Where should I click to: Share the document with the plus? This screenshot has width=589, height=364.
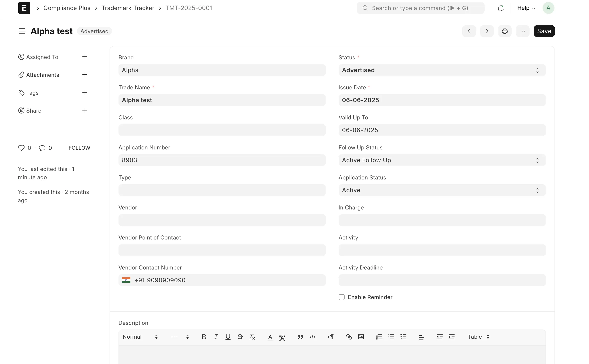coord(85,110)
